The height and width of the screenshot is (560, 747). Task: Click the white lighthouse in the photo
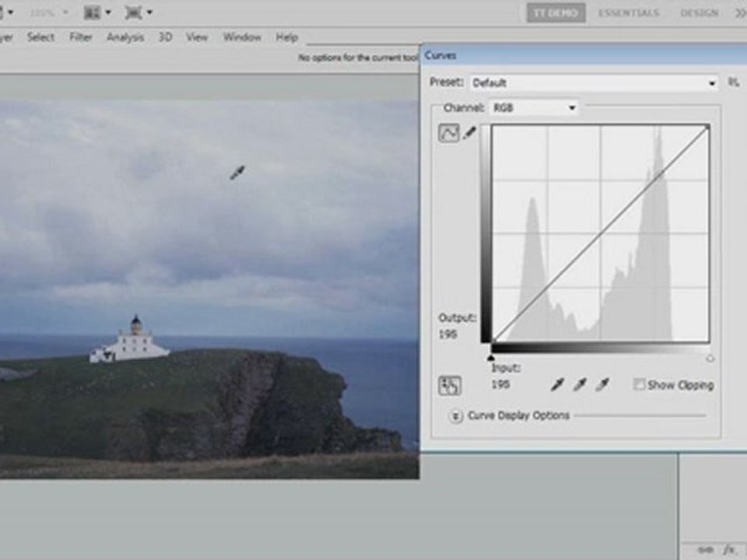click(130, 341)
